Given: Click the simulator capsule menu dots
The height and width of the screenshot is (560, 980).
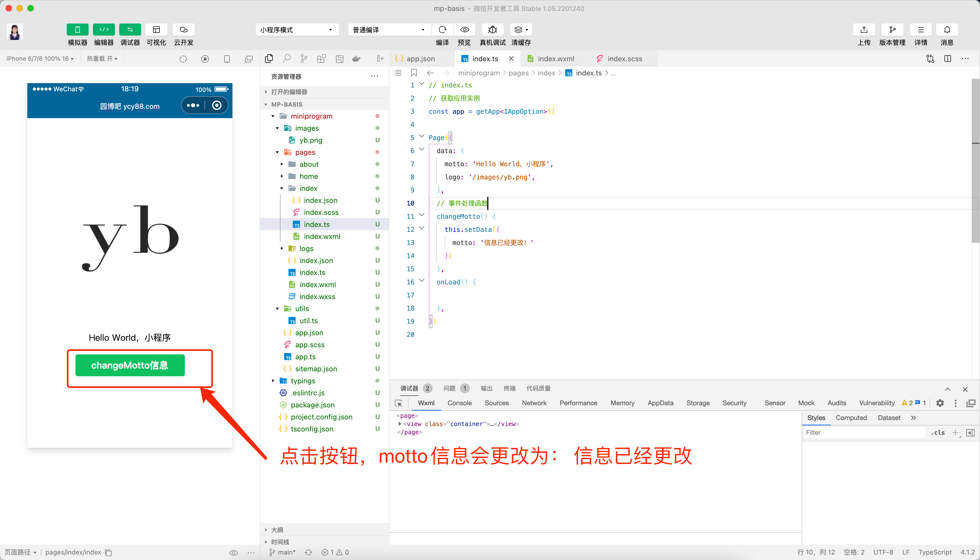Looking at the screenshot, I should click(x=193, y=105).
